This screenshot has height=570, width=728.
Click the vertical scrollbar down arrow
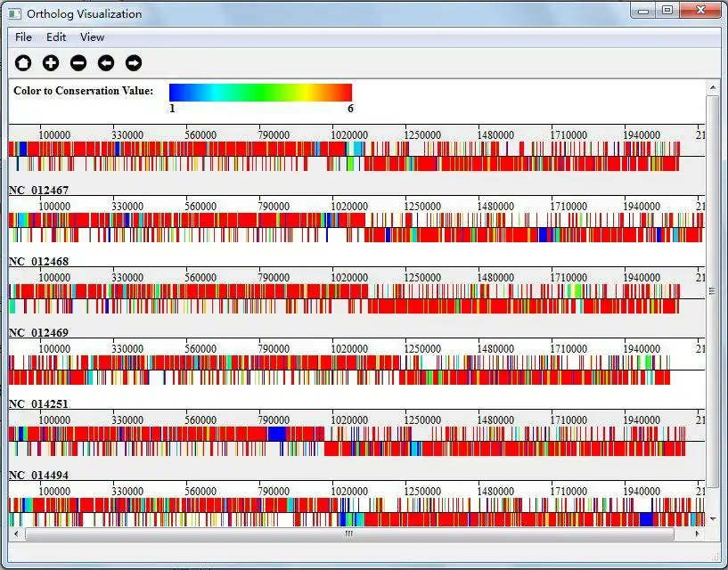click(712, 518)
